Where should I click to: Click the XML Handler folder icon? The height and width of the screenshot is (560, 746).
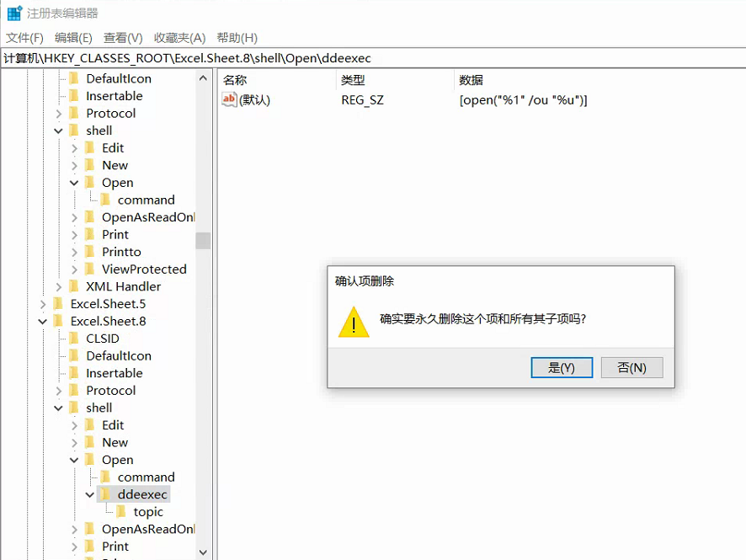click(x=74, y=286)
